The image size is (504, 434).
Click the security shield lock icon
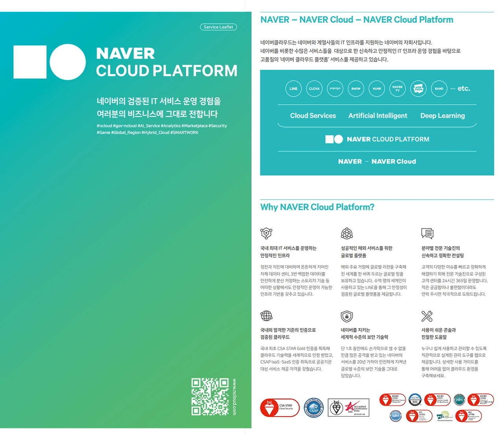click(347, 316)
